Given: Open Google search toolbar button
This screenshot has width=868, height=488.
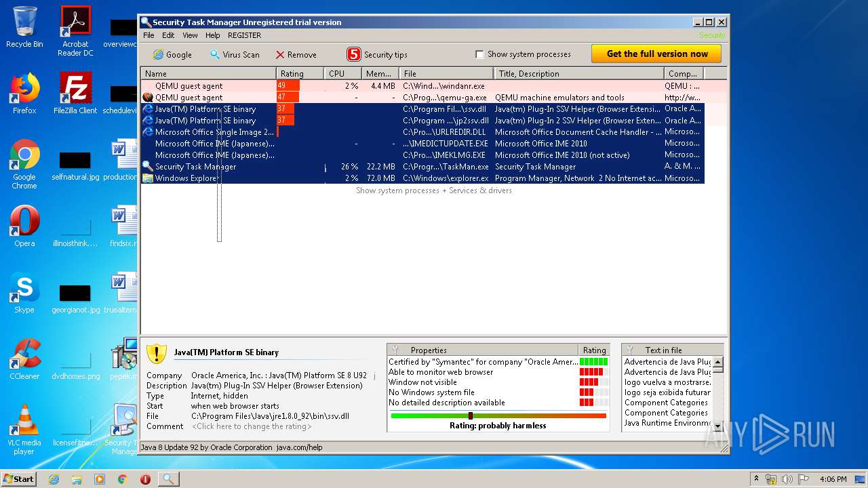Looking at the screenshot, I should pyautogui.click(x=172, y=54).
